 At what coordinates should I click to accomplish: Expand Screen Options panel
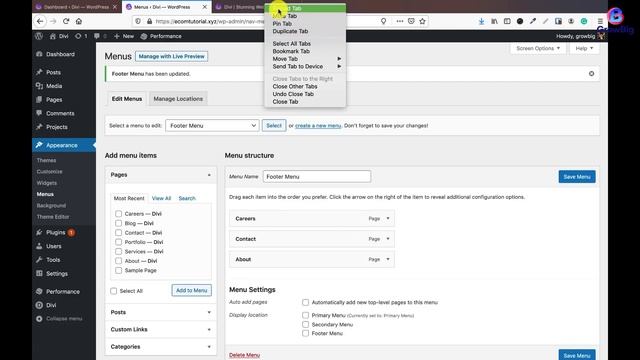pos(538,48)
